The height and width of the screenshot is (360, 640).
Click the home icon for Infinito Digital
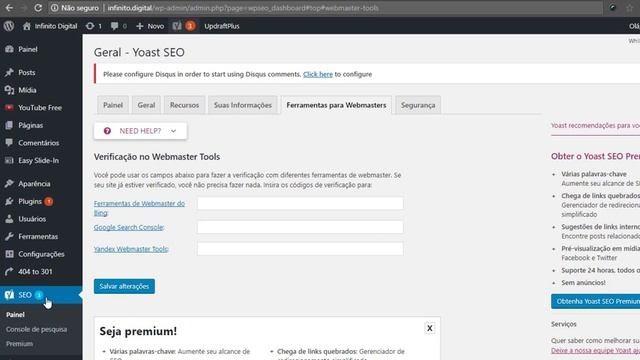[x=27, y=26]
